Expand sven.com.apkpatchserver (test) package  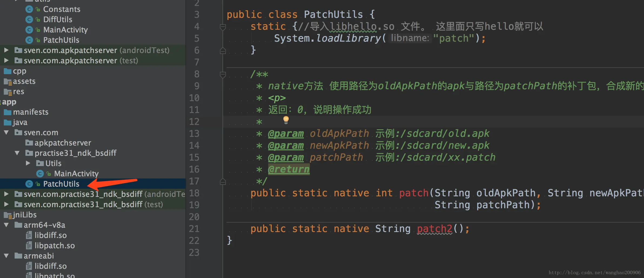[x=6, y=60]
